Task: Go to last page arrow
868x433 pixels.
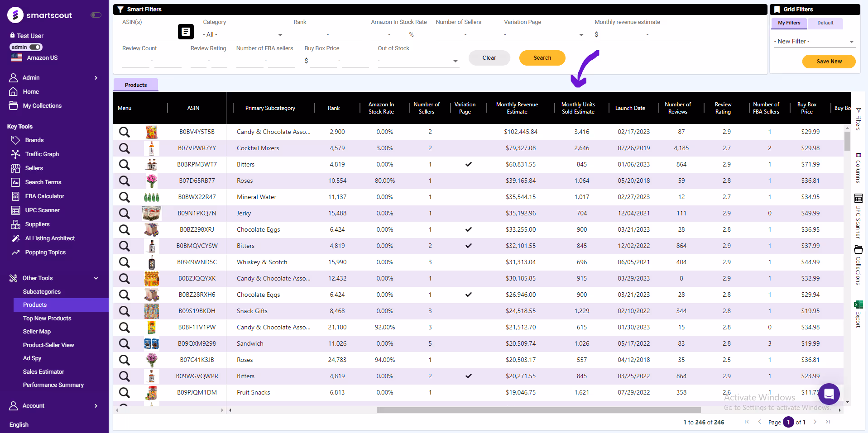Action: pos(828,422)
